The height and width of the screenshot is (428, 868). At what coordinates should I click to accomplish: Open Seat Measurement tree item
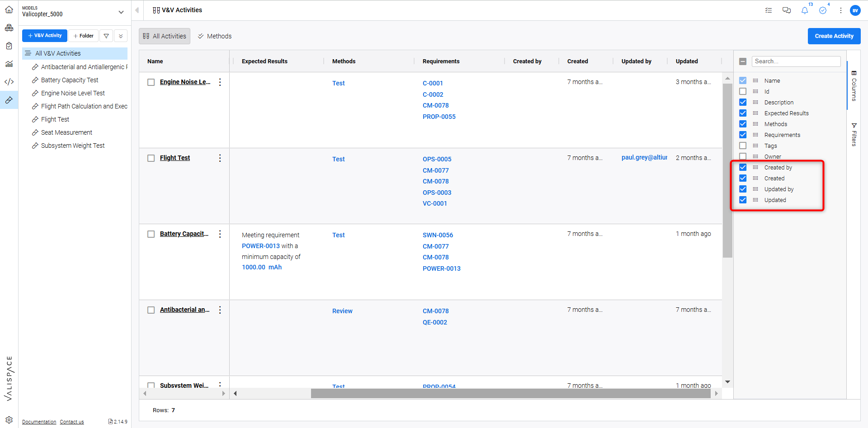tap(66, 132)
